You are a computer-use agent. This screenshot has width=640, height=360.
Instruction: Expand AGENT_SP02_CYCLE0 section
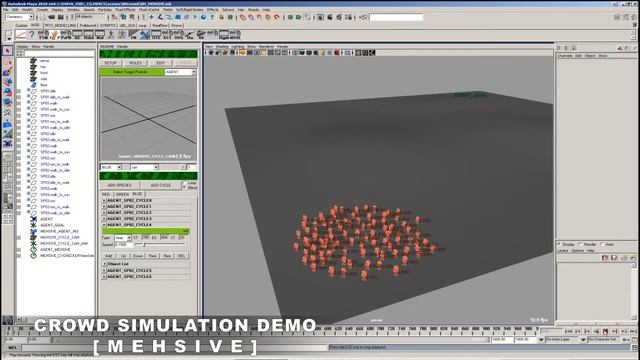point(104,200)
